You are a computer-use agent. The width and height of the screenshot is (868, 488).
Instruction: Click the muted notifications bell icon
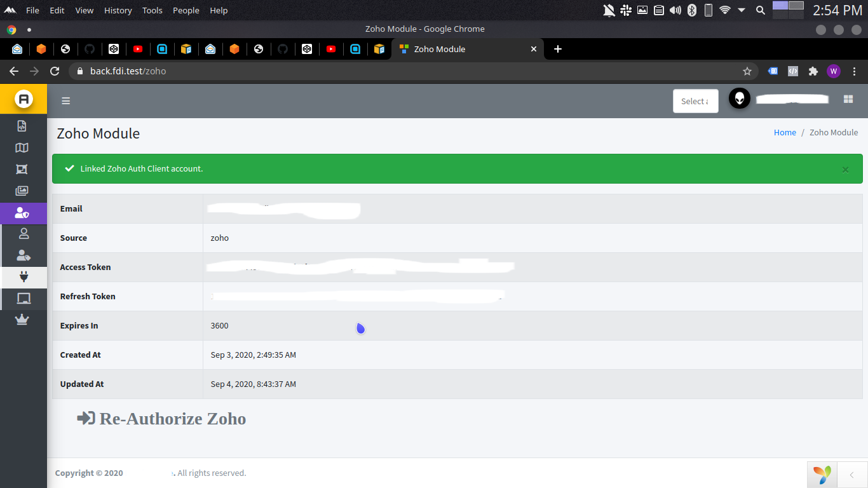[609, 10]
